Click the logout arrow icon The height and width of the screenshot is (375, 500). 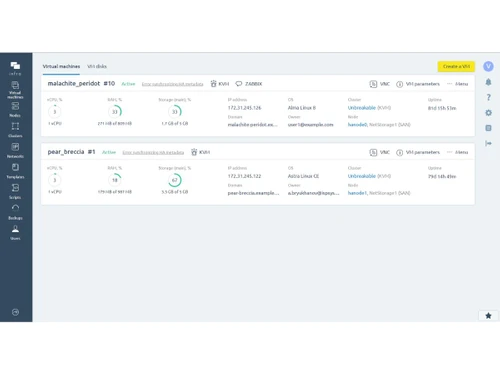[x=488, y=143]
